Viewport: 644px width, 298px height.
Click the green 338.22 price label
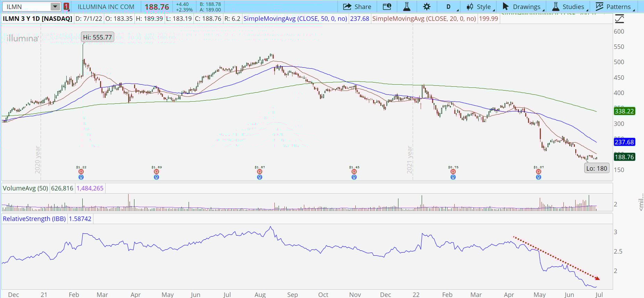click(x=624, y=111)
